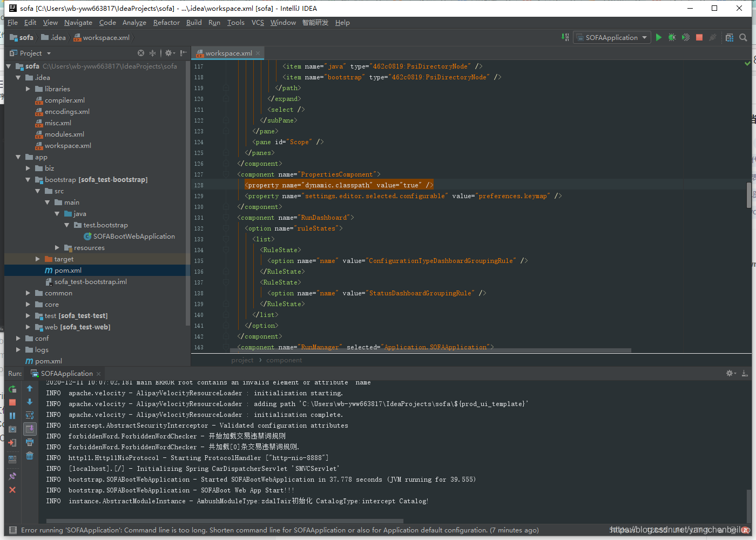Open Project Structure icon in the toolbar
756x540 pixels.
[730, 37]
